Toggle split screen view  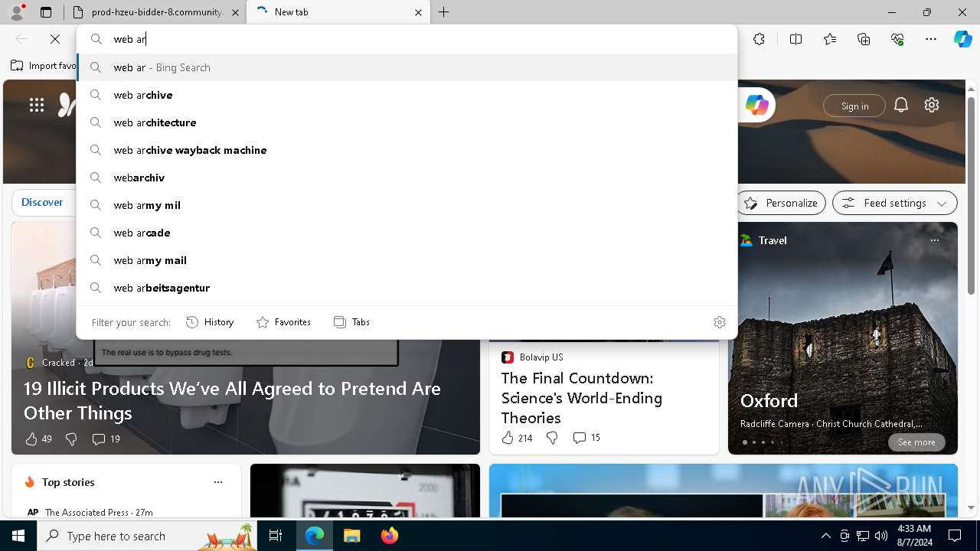click(x=795, y=39)
